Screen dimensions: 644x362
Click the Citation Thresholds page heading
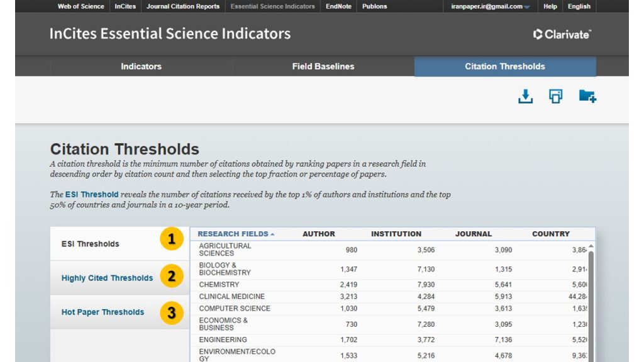(125, 149)
